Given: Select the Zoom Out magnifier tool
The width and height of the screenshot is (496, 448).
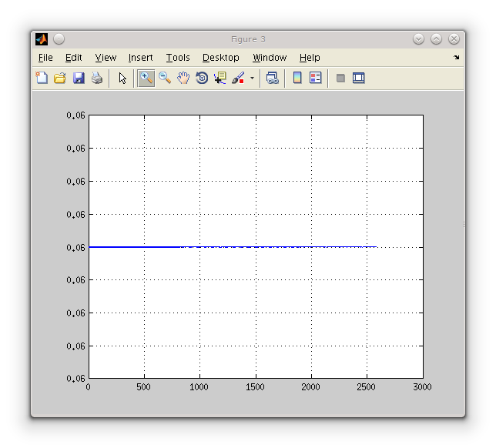Looking at the screenshot, I should pyautogui.click(x=165, y=78).
